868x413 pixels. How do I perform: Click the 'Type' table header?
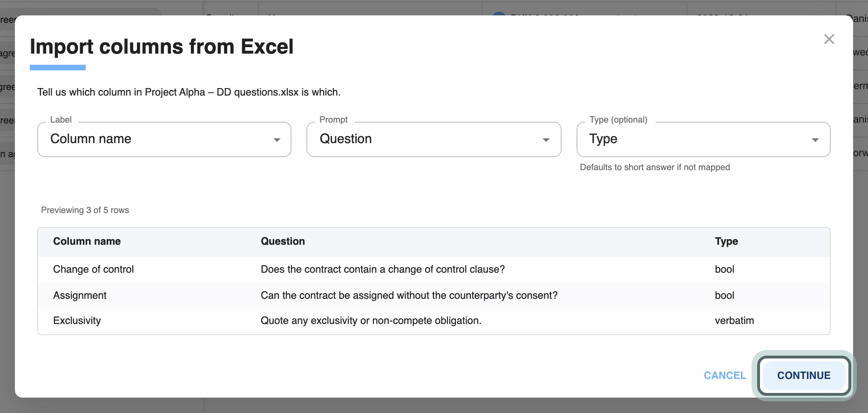pyautogui.click(x=726, y=241)
